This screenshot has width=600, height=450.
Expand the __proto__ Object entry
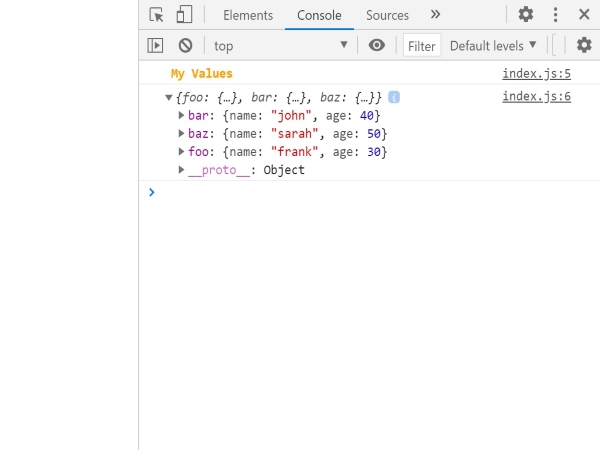181,170
